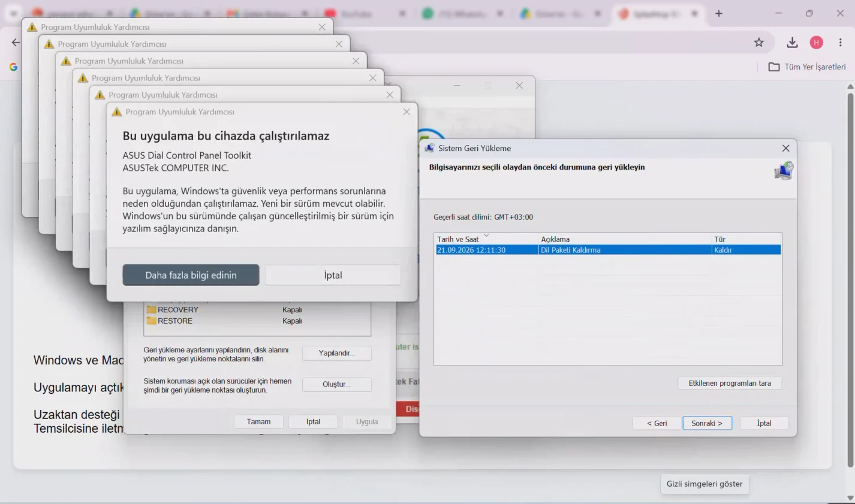Click the Tür column header

[746, 239]
